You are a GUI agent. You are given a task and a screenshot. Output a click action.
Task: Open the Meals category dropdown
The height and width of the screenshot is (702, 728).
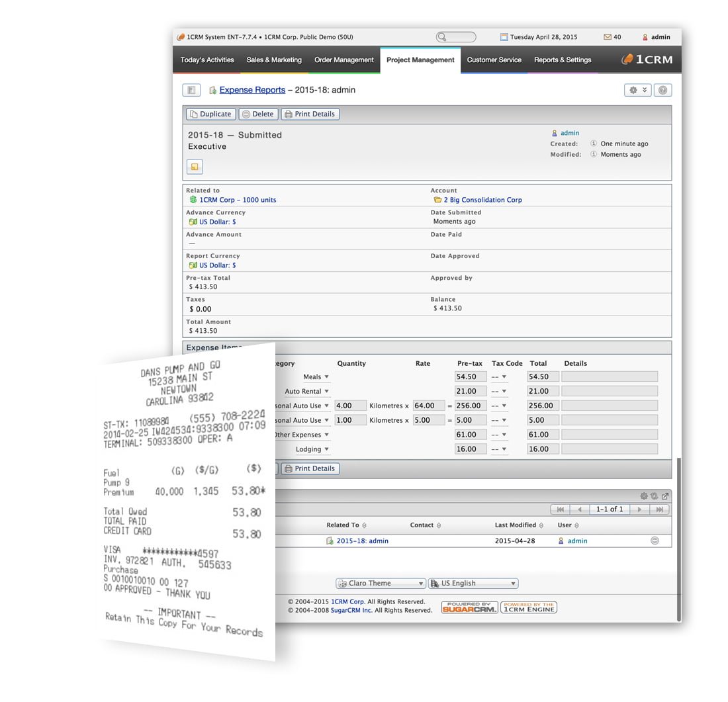click(x=316, y=377)
